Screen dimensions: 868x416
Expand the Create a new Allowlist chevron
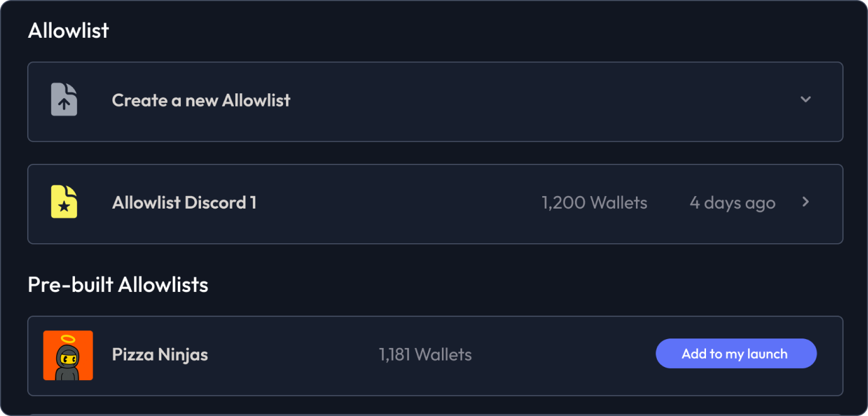point(805,100)
